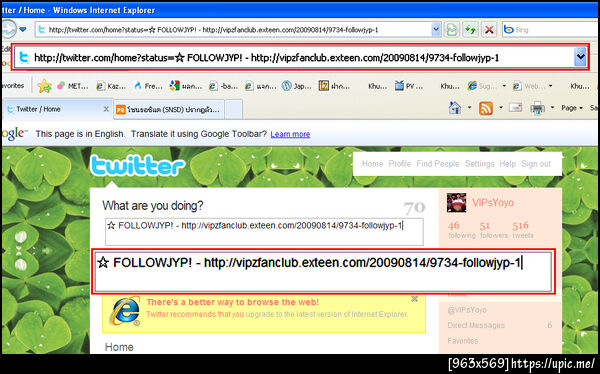600x374 pixels.
Task: View the 516 tweets count
Action: (x=523, y=230)
